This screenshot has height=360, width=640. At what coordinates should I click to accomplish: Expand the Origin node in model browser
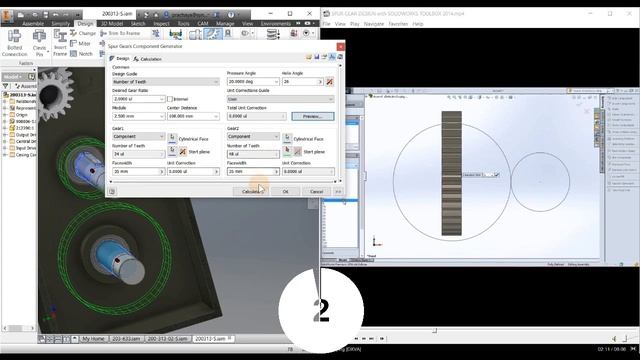click(5, 115)
